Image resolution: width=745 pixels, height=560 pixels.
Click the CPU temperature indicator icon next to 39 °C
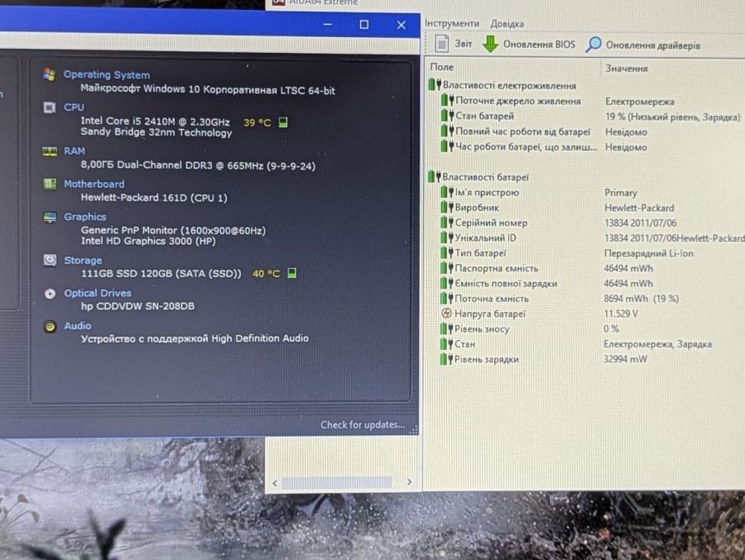pyautogui.click(x=283, y=122)
